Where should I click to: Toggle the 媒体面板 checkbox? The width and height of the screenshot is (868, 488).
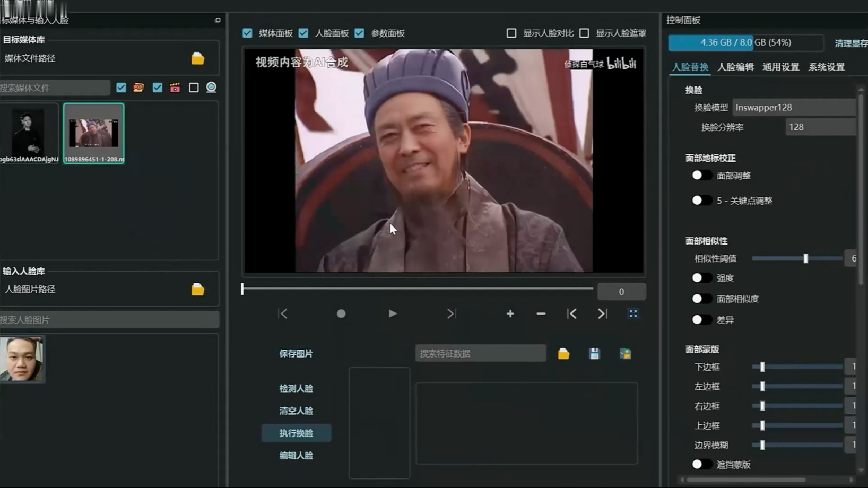[x=247, y=33]
